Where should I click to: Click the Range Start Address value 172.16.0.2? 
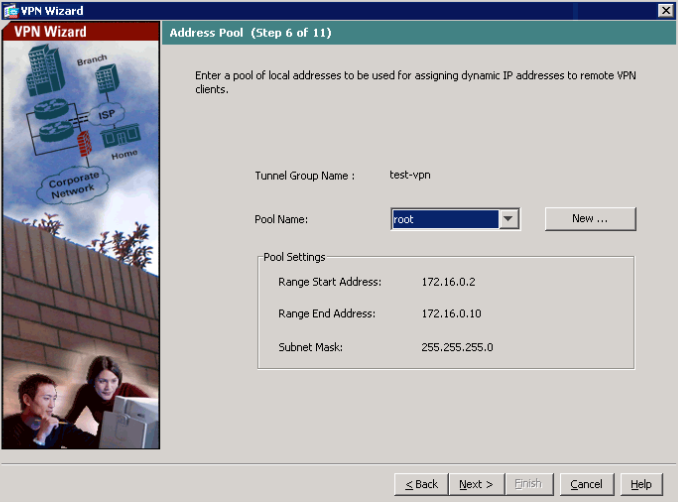448,282
